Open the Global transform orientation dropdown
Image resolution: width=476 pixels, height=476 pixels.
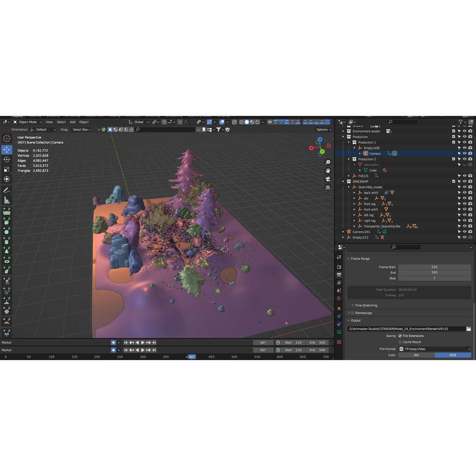(139, 122)
